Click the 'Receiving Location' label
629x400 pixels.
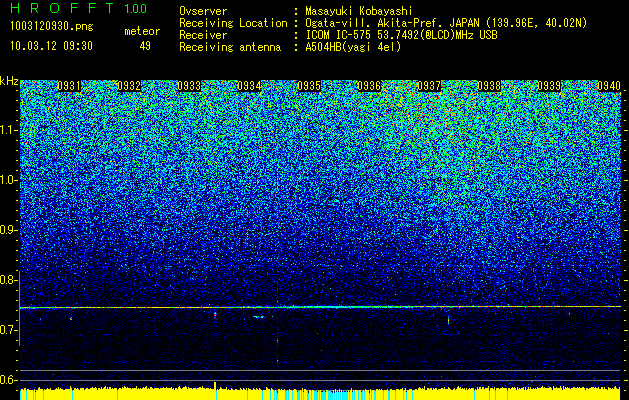point(233,23)
